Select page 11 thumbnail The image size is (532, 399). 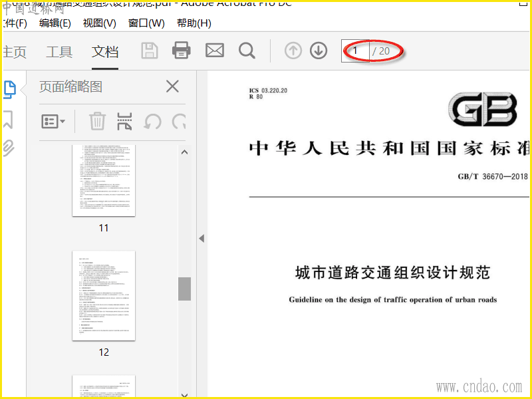104,180
